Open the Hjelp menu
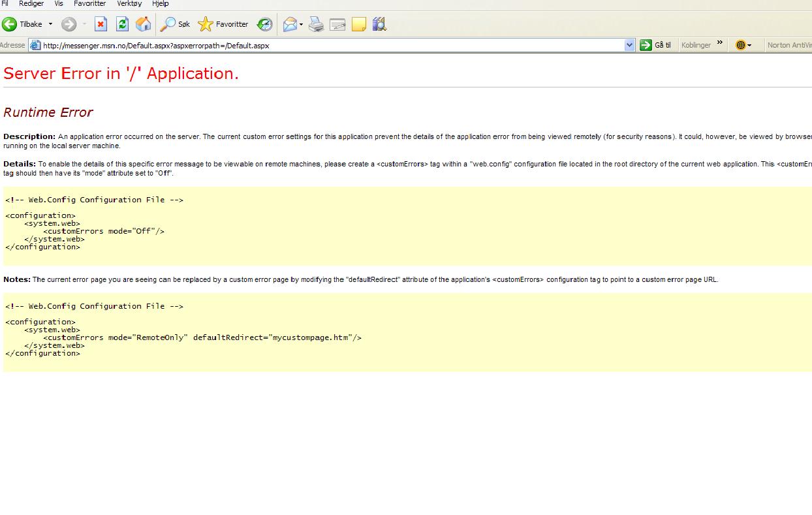 [x=160, y=4]
